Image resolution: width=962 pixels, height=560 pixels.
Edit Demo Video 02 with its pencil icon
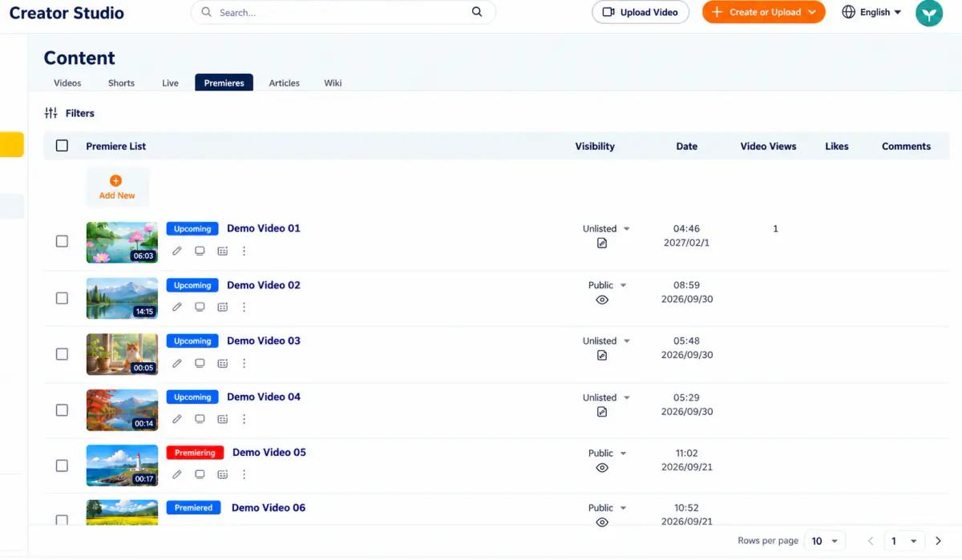(177, 307)
